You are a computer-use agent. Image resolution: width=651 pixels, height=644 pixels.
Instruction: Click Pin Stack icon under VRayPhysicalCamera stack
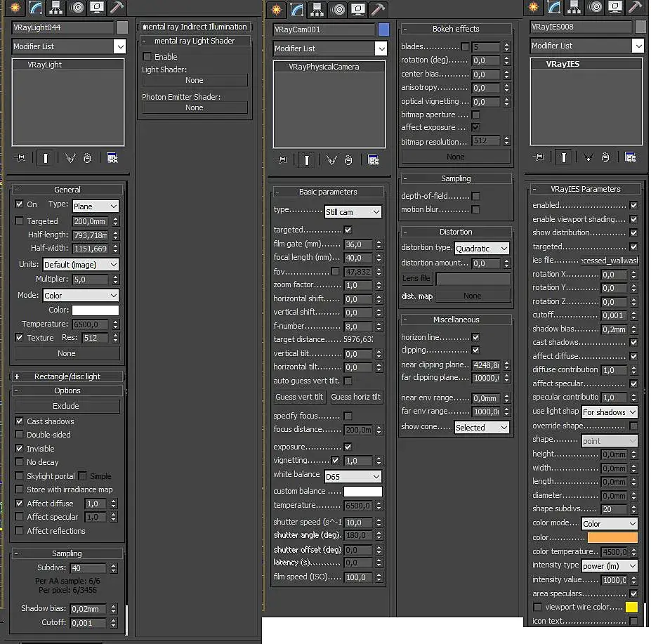tap(281, 160)
